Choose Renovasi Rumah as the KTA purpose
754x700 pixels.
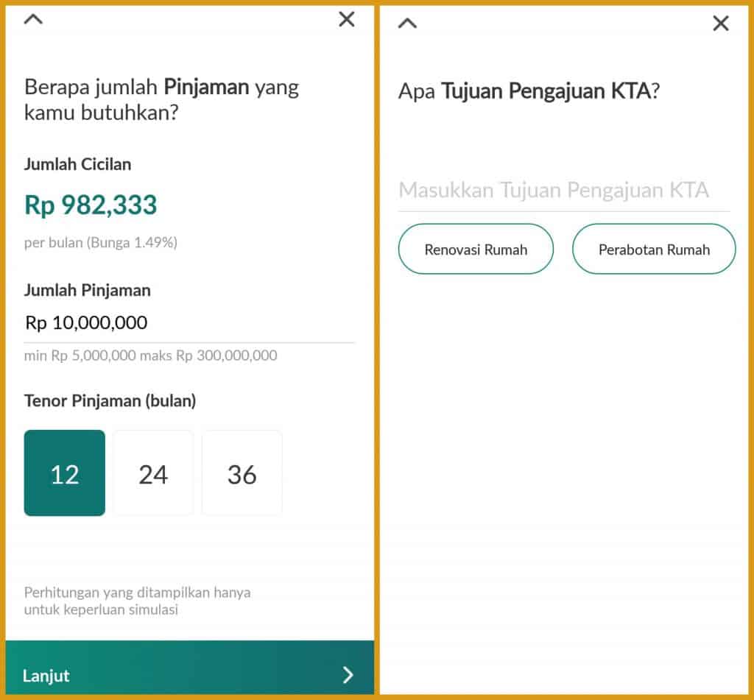476,249
